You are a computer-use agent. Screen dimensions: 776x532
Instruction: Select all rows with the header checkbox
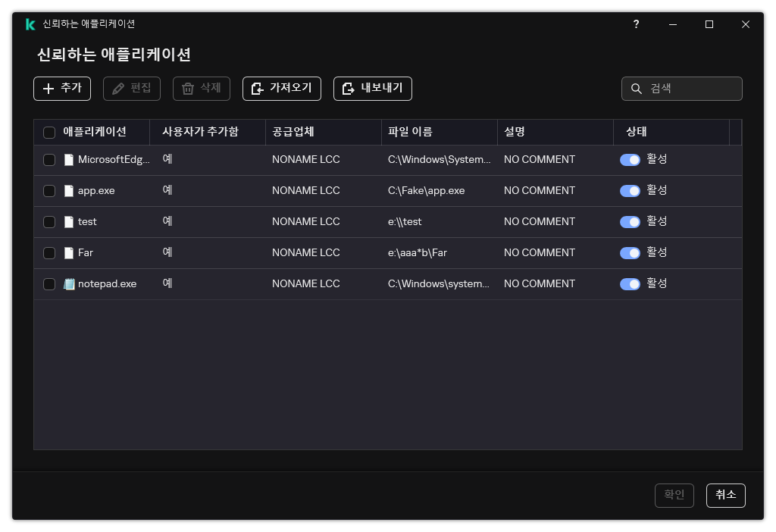pyautogui.click(x=49, y=131)
